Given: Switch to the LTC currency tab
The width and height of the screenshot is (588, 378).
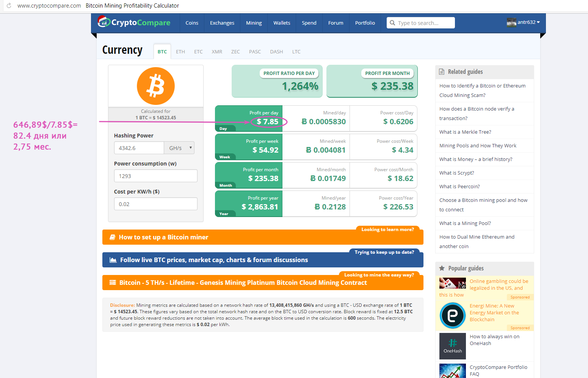Looking at the screenshot, I should pos(296,52).
